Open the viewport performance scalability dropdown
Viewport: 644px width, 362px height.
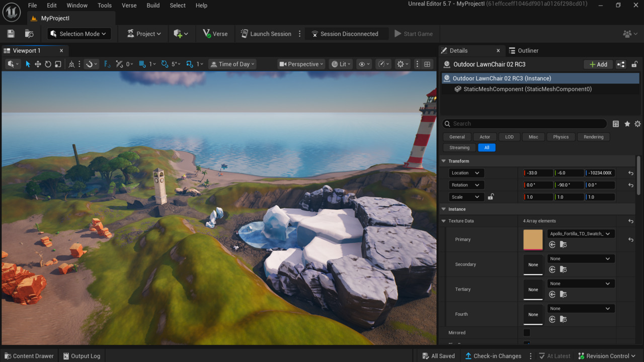click(x=384, y=64)
